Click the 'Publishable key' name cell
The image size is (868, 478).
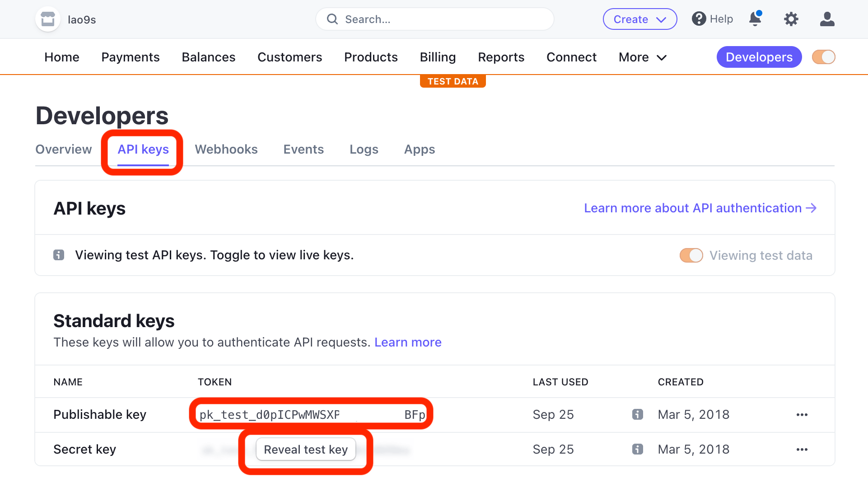point(100,414)
